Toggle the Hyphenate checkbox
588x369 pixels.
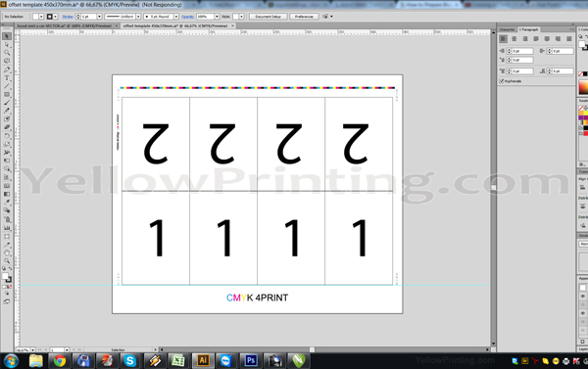tap(502, 81)
